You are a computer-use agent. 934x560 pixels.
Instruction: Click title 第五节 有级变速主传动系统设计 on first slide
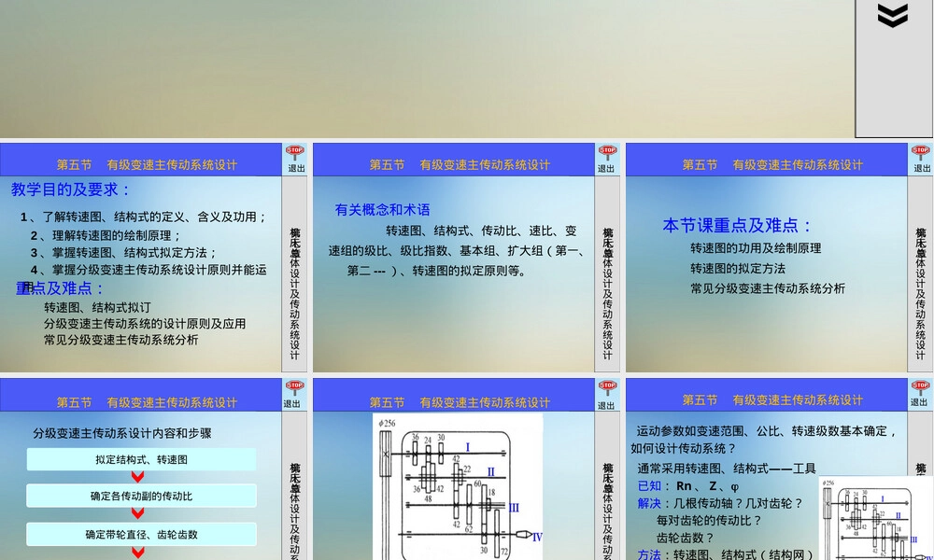[x=147, y=165]
